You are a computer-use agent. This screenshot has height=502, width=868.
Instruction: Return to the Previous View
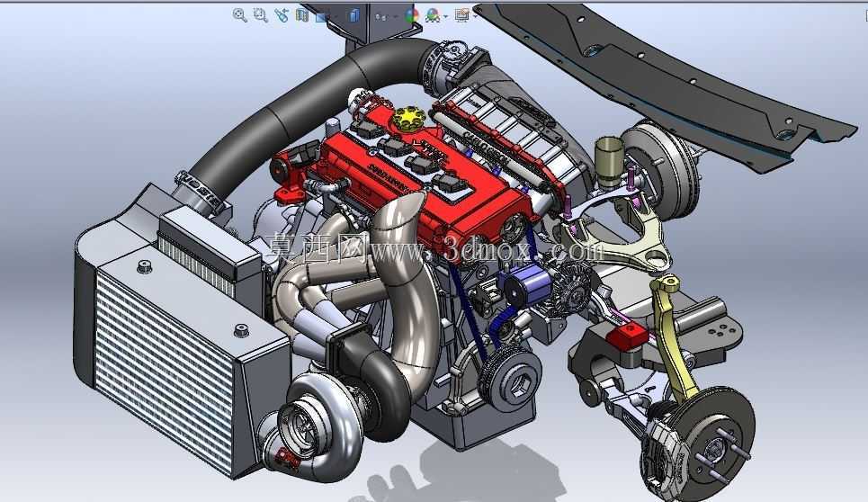pyautogui.click(x=282, y=15)
